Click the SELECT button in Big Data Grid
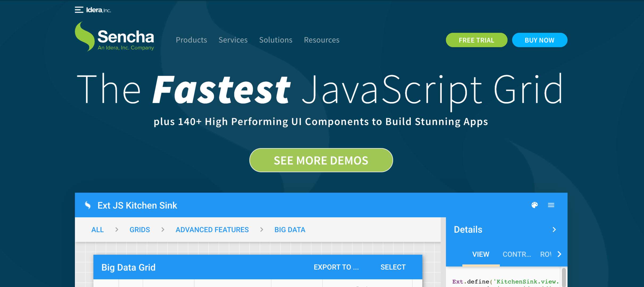Image resolution: width=644 pixels, height=287 pixels. 393,267
